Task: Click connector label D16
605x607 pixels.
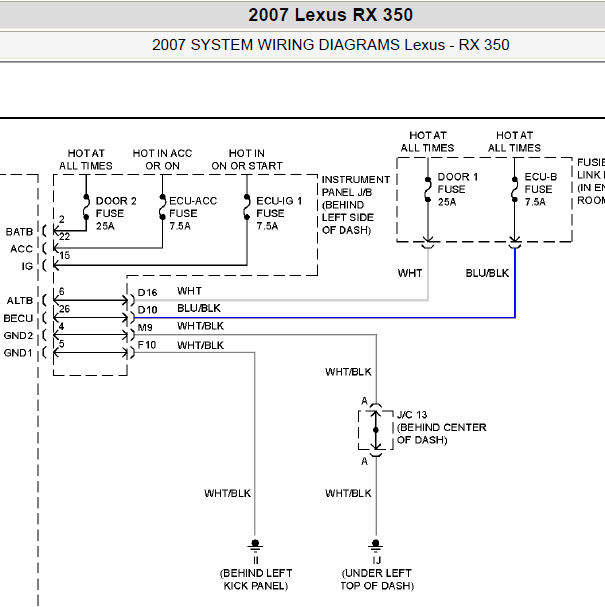Action: tap(147, 293)
